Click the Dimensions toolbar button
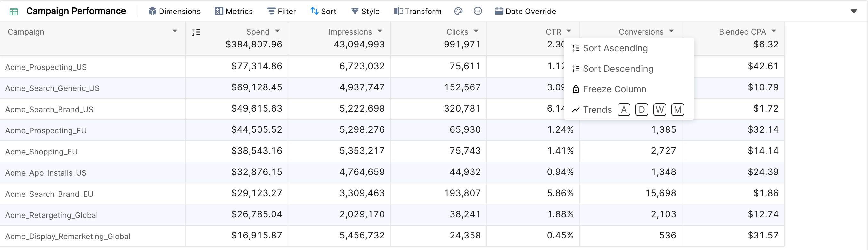The height and width of the screenshot is (250, 868). pyautogui.click(x=174, y=11)
